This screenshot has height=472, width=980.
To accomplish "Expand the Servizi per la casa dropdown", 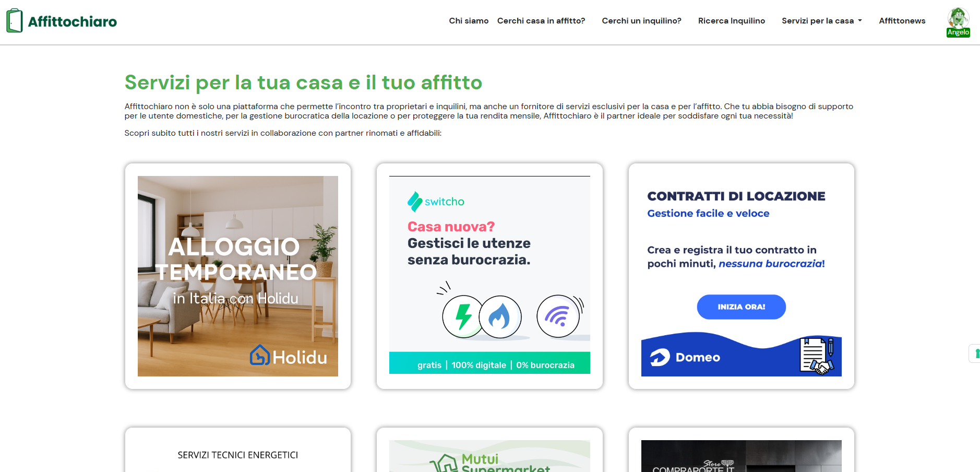I will click(x=821, y=21).
